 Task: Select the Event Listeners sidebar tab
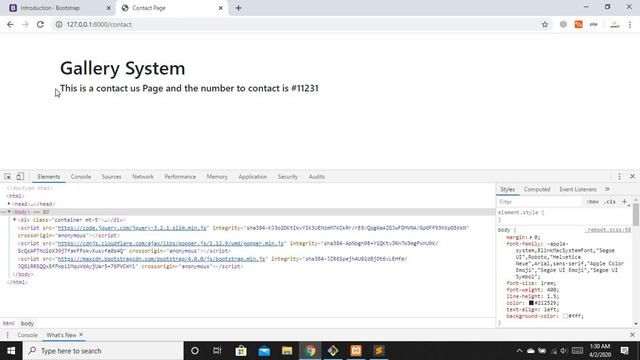point(578,189)
